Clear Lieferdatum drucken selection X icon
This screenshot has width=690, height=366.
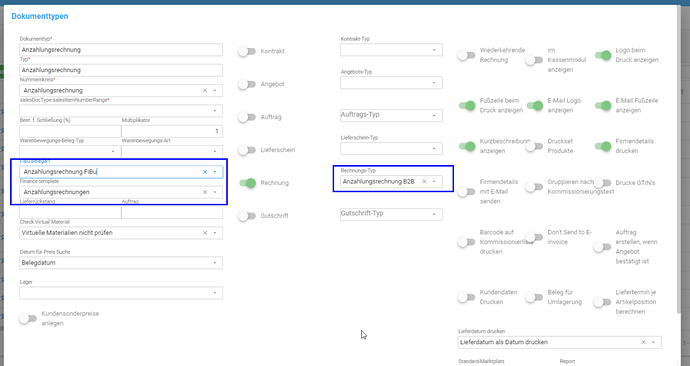(643, 342)
